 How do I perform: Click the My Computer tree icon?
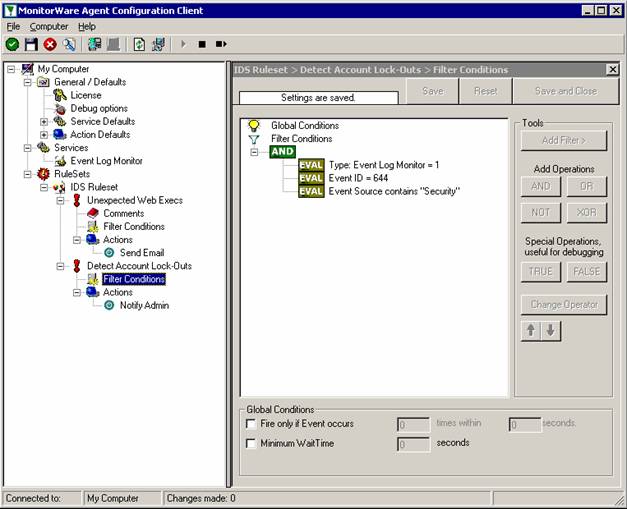coord(27,69)
